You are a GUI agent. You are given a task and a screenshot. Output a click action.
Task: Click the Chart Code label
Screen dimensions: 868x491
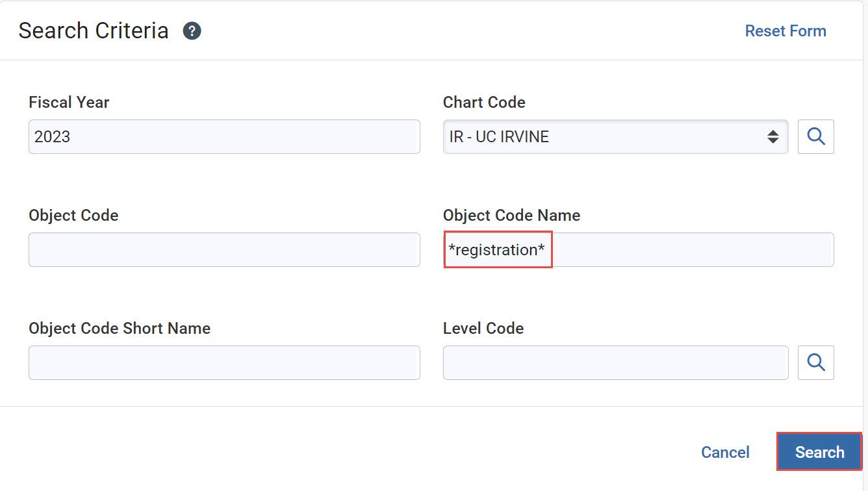[x=484, y=103]
